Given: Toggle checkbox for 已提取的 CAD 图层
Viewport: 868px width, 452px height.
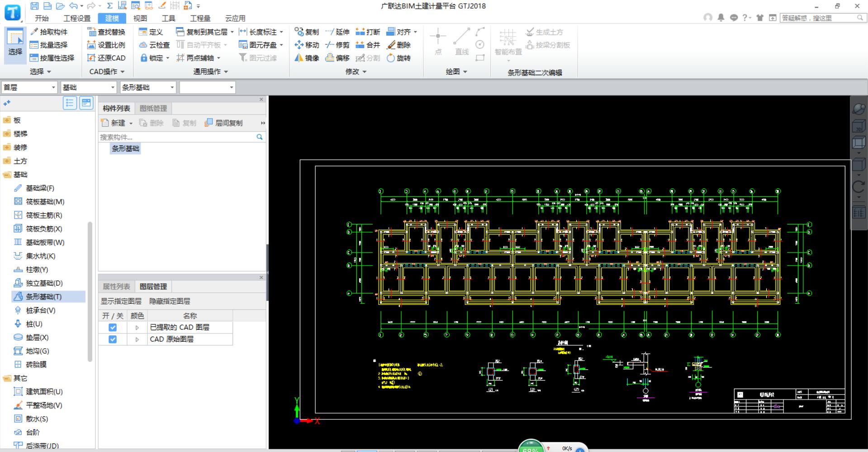Looking at the screenshot, I should click(113, 327).
